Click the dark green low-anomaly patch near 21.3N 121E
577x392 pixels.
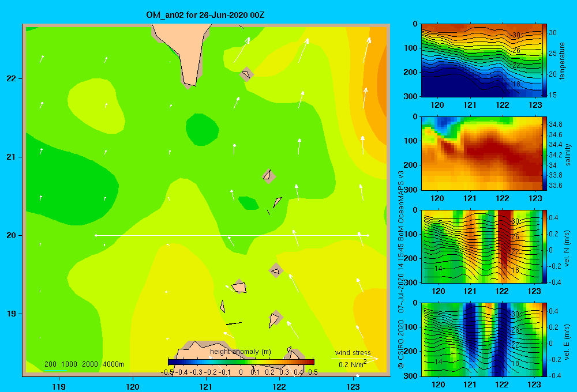tap(202, 130)
